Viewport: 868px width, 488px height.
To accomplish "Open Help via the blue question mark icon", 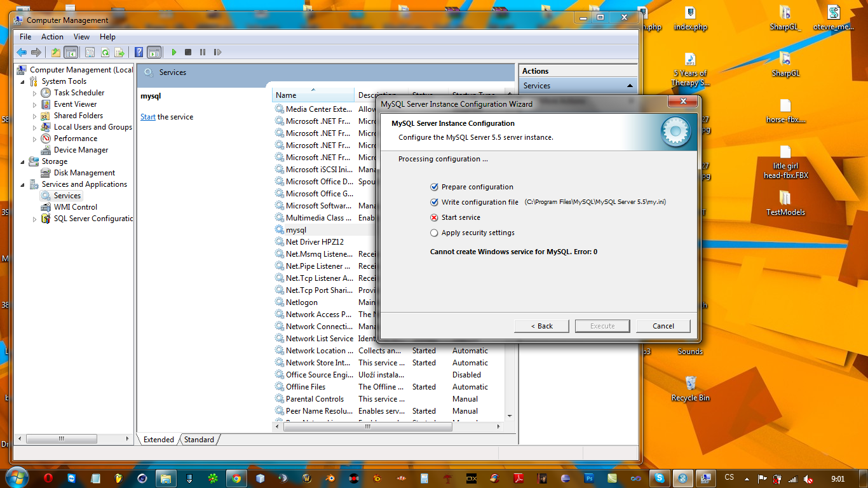I will 139,52.
